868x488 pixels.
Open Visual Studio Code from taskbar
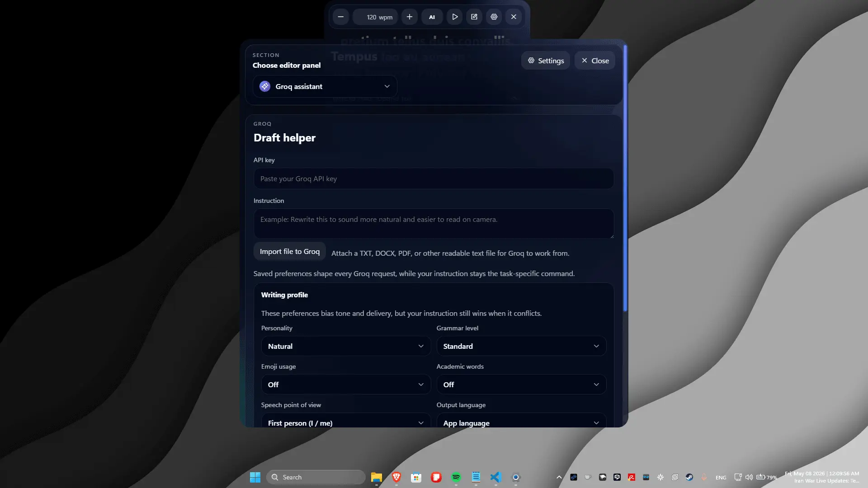496,477
